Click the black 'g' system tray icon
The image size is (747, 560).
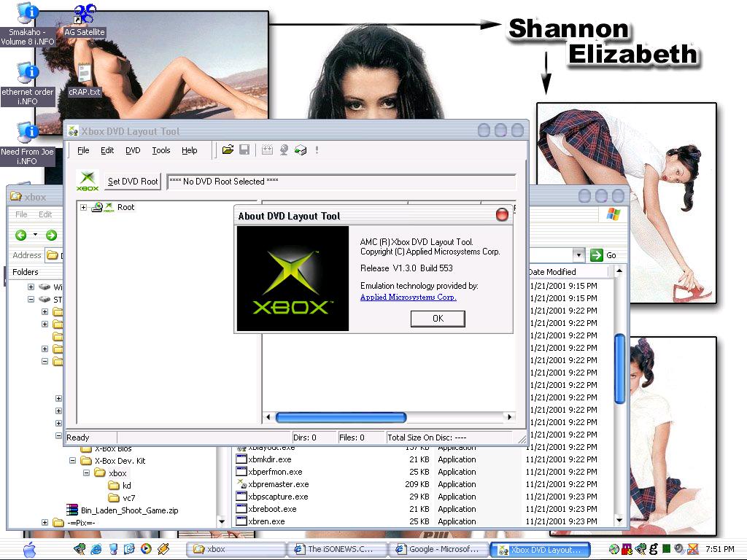click(x=653, y=549)
